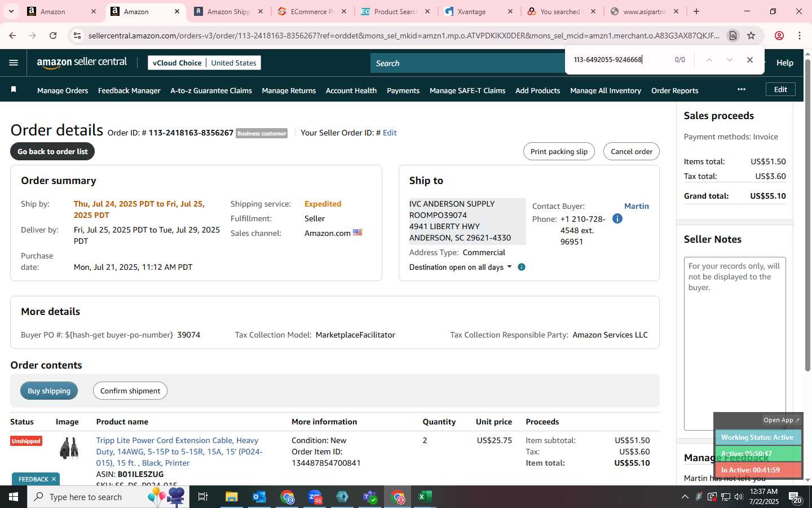The width and height of the screenshot is (812, 508).
Task: Open the Tripp Lite Power Cord product link
Action: pos(179,452)
